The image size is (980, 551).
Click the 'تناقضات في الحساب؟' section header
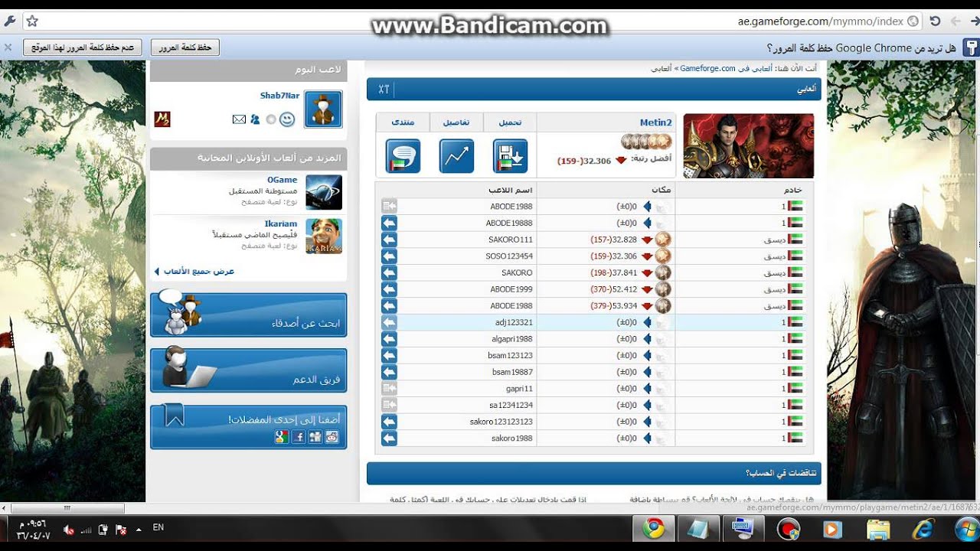pos(780,473)
